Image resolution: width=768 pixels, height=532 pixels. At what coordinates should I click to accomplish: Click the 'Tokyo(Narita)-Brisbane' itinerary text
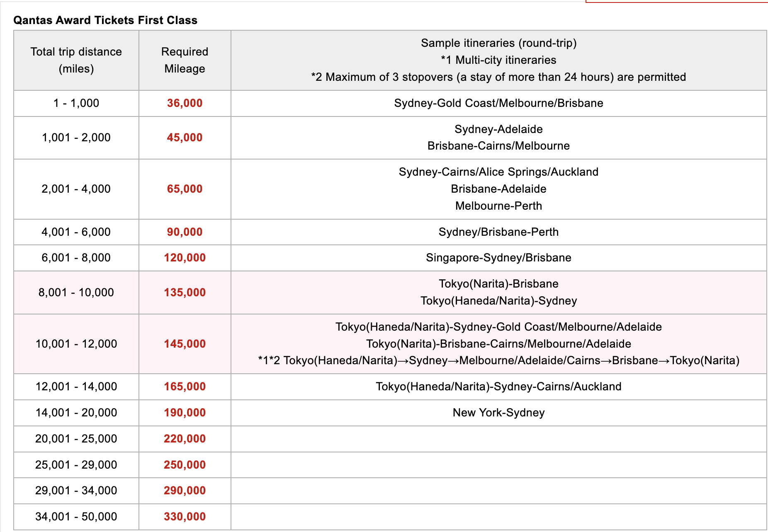(x=499, y=284)
